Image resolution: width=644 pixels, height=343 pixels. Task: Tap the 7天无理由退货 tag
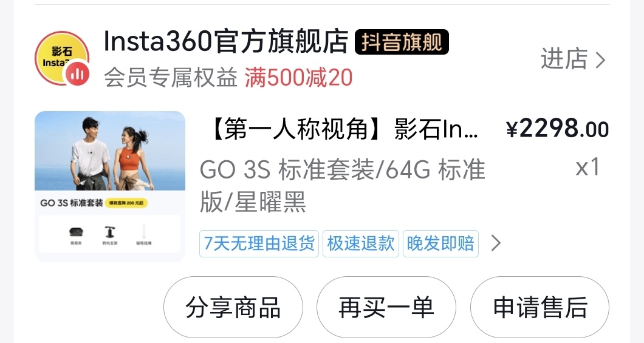click(x=259, y=243)
